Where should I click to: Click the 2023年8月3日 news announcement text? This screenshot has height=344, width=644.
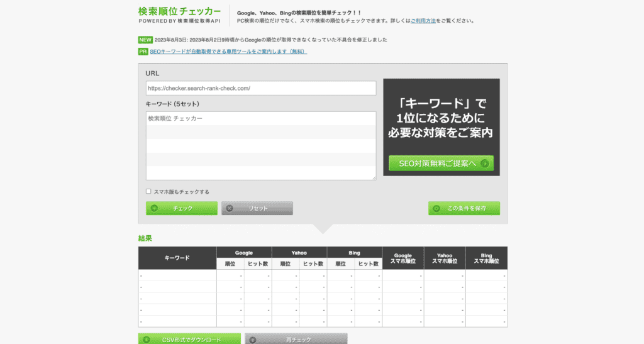click(270, 40)
